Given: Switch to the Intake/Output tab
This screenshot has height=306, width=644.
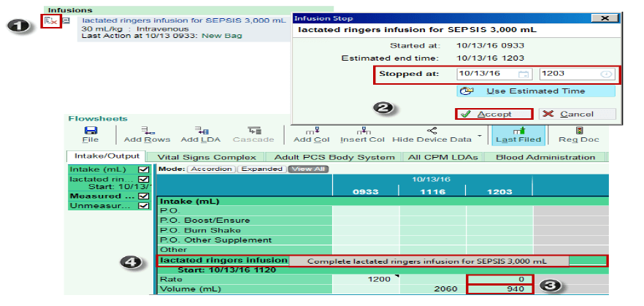Looking at the screenshot, I should [107, 156].
